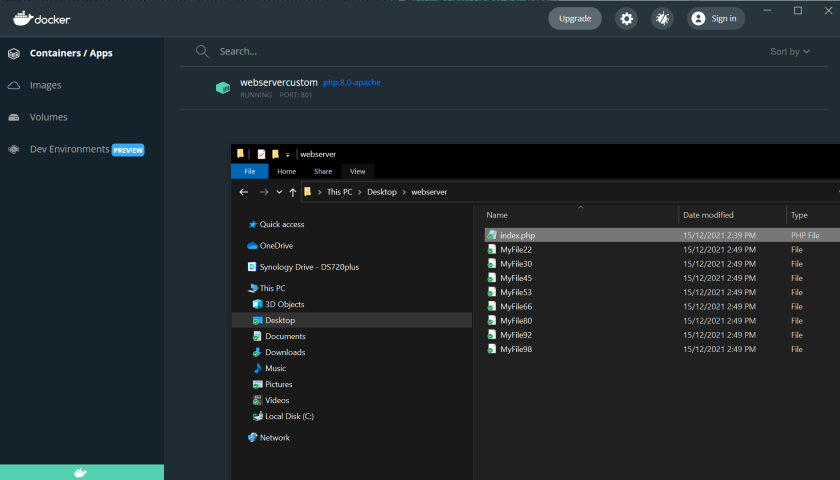Open Local Disk (C:)

coord(289,416)
